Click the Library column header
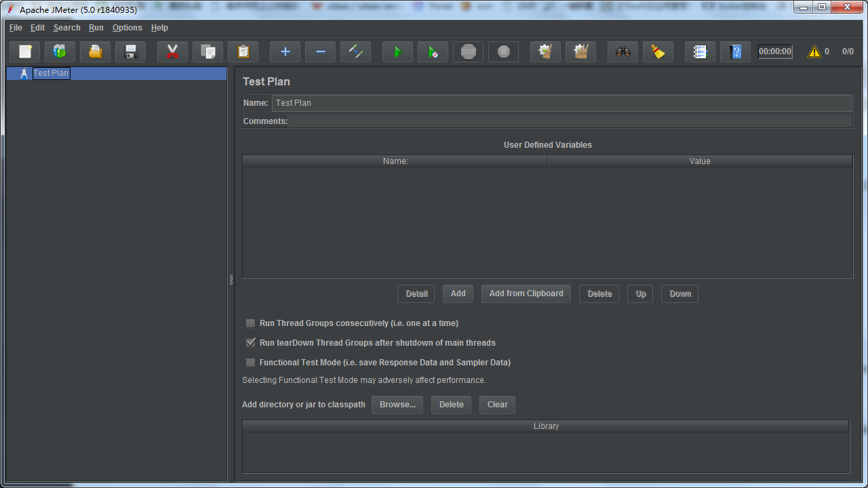The height and width of the screenshot is (488, 868). pyautogui.click(x=546, y=426)
